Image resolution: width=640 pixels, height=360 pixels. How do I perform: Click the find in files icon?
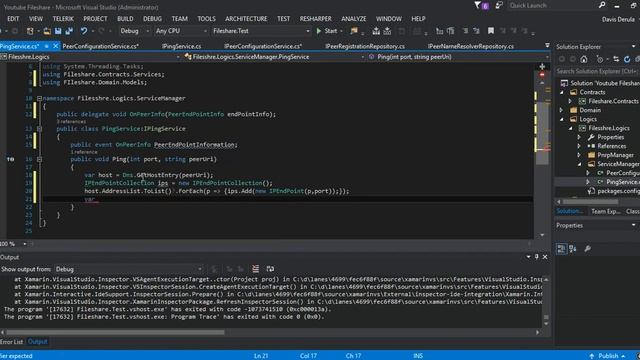pos(354,31)
